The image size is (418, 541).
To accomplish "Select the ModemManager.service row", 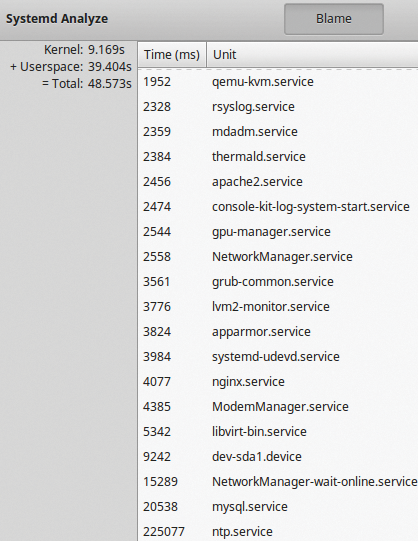I will pos(278,407).
